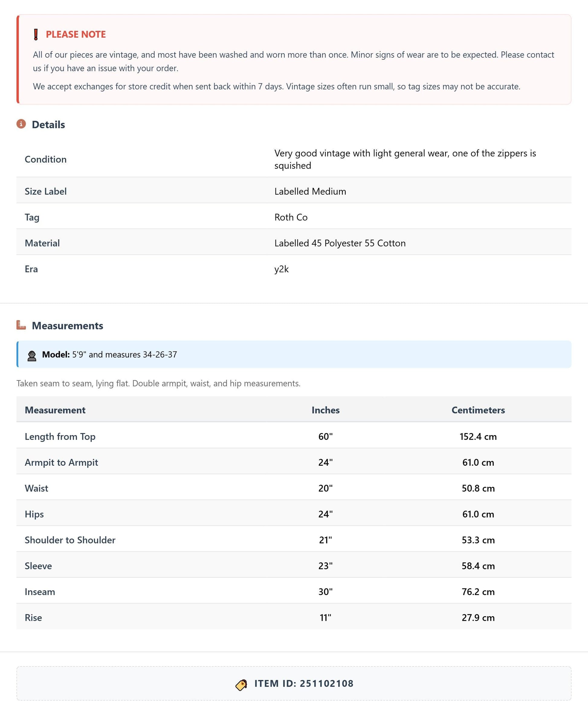588x715 pixels.
Task: Select the Roth Co tag value
Action: [x=291, y=217]
